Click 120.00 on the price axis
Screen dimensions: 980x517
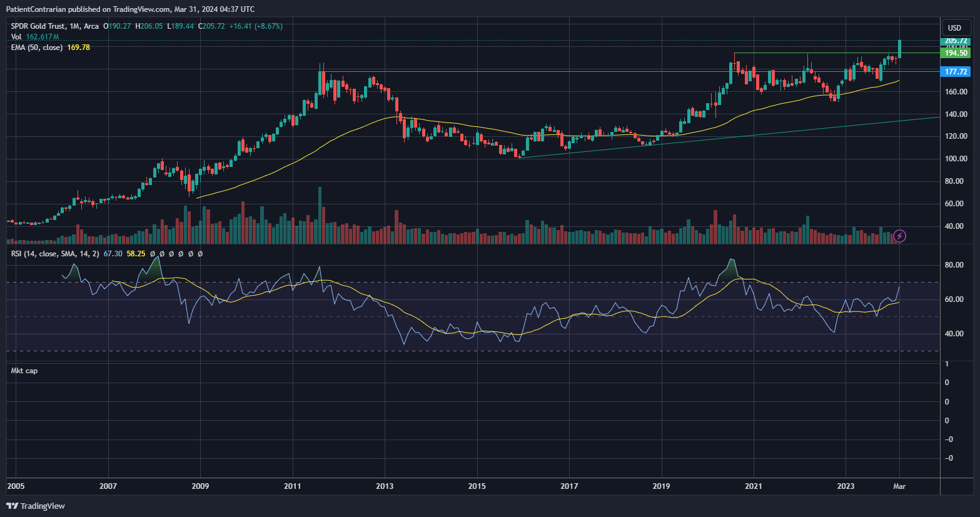coord(956,136)
